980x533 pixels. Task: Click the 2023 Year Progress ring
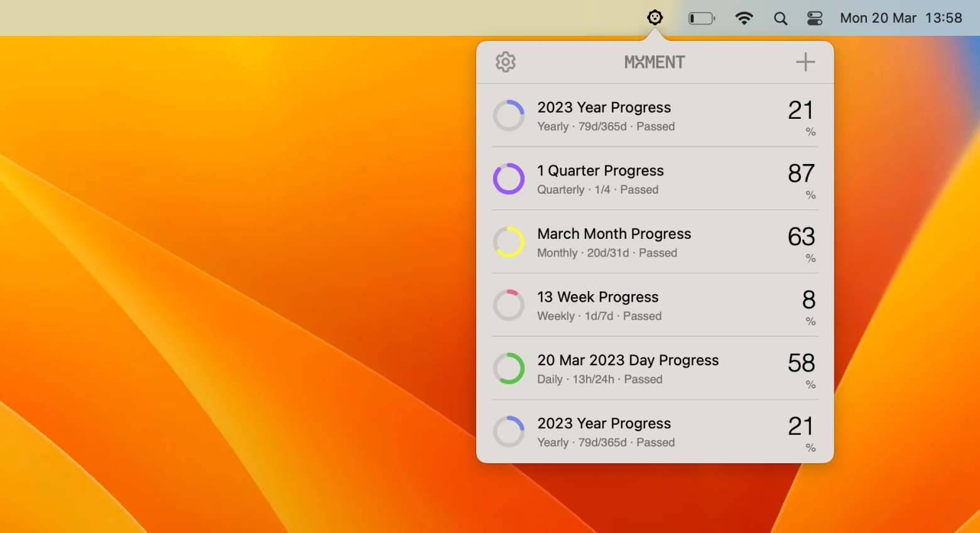coord(509,115)
